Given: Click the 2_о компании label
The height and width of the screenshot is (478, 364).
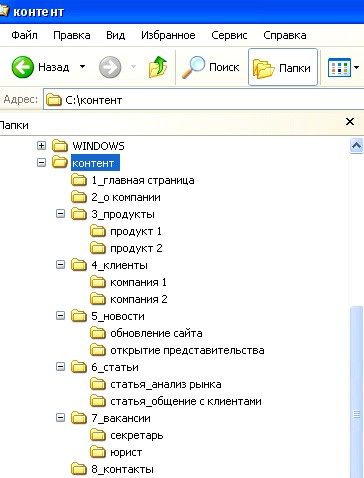Looking at the screenshot, I should (x=126, y=197).
